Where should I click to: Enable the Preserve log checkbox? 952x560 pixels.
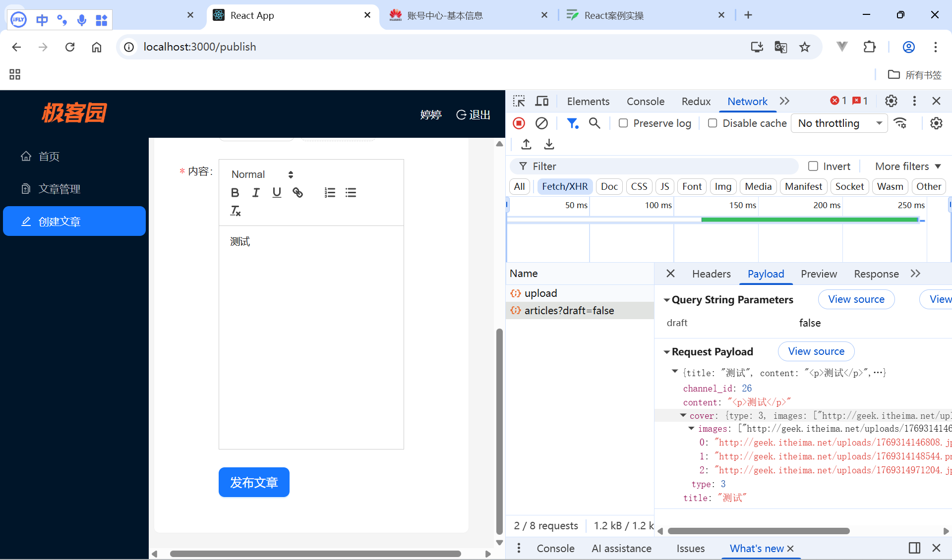tap(623, 123)
